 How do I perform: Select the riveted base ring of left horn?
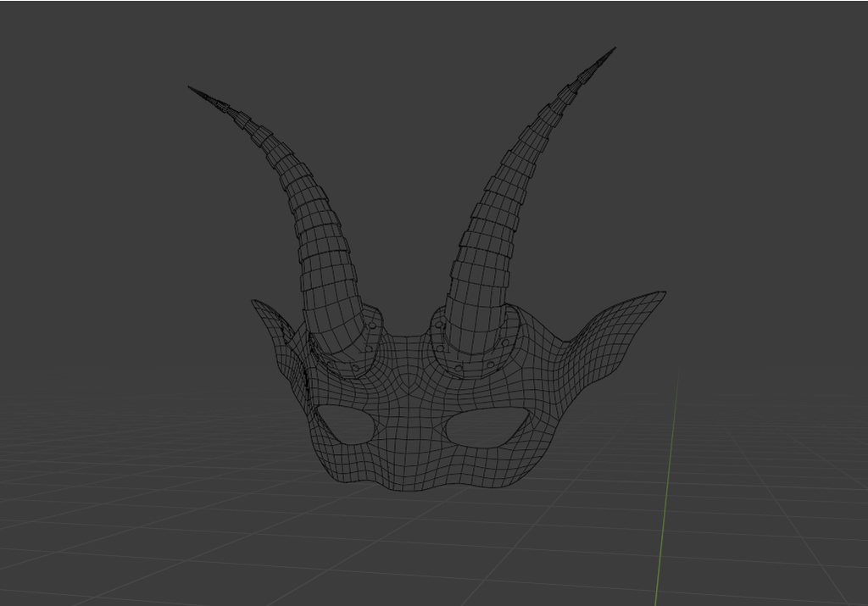coord(348,354)
